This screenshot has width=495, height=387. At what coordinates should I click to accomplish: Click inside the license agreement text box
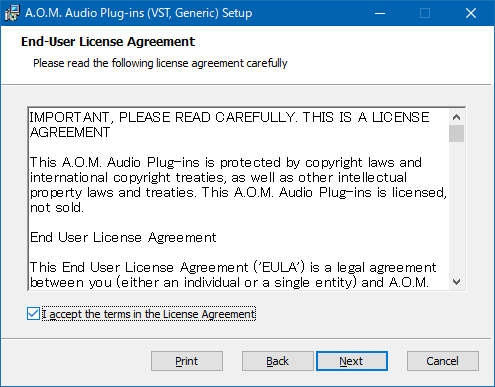pyautogui.click(x=238, y=199)
